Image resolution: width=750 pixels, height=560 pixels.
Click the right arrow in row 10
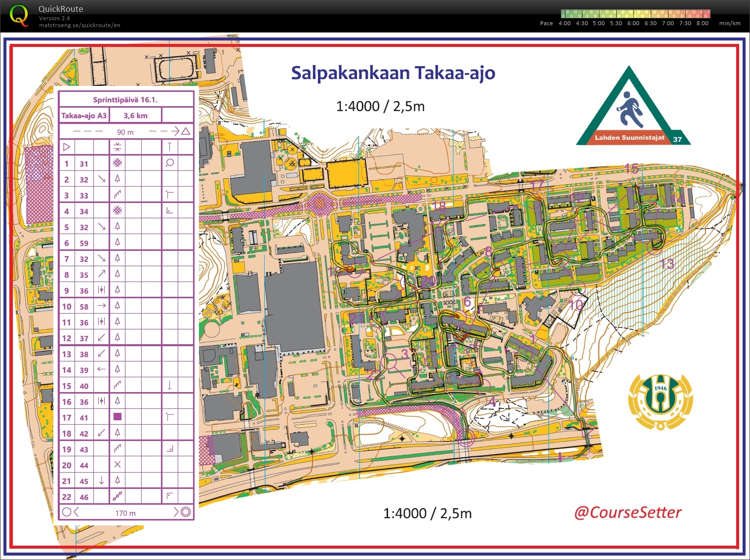101,306
